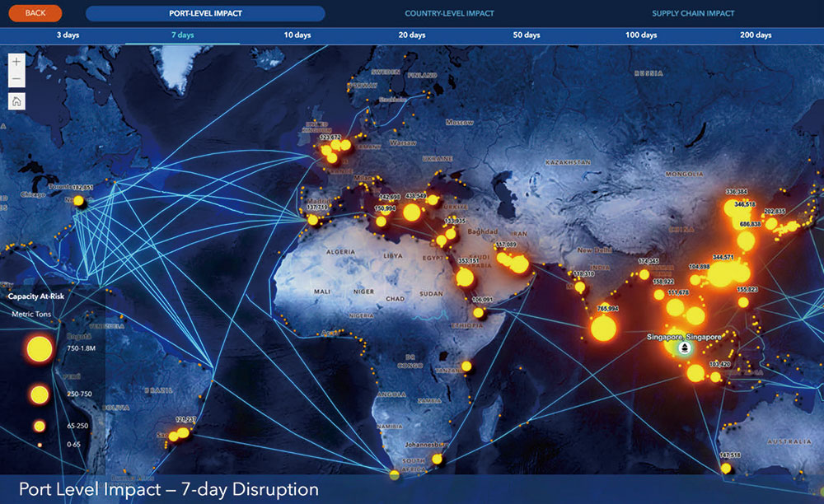Image resolution: width=824 pixels, height=504 pixels.
Task: Go back using the BACK button
Action: pos(35,13)
